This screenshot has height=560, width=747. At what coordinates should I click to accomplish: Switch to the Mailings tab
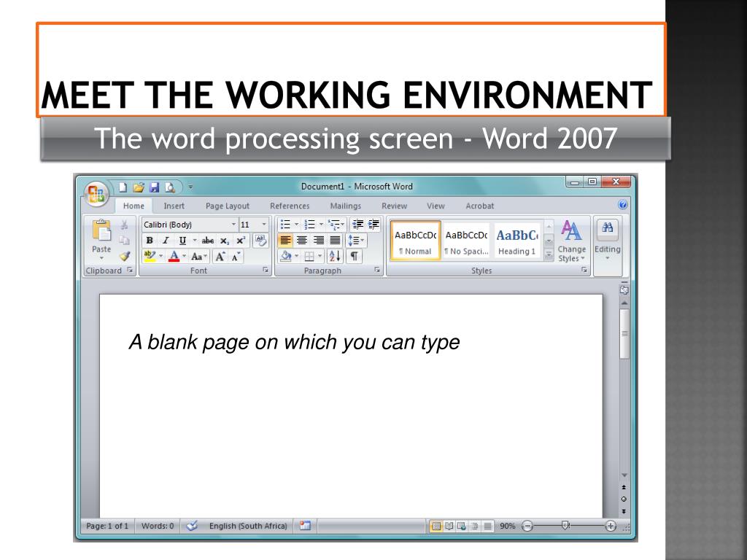click(x=345, y=206)
